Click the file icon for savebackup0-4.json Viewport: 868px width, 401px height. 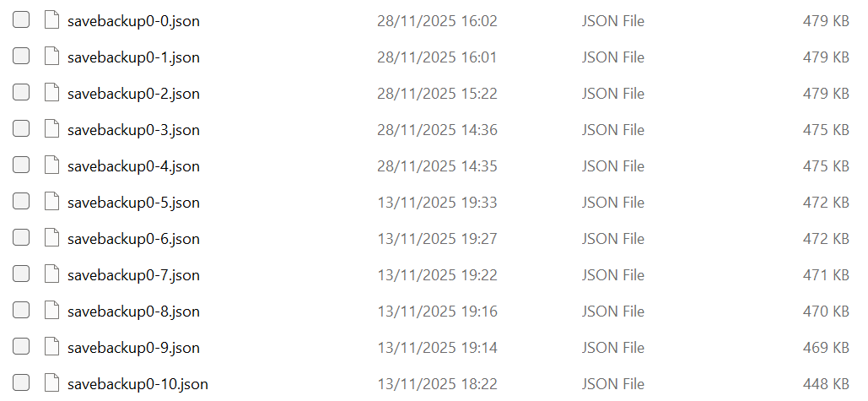51,166
